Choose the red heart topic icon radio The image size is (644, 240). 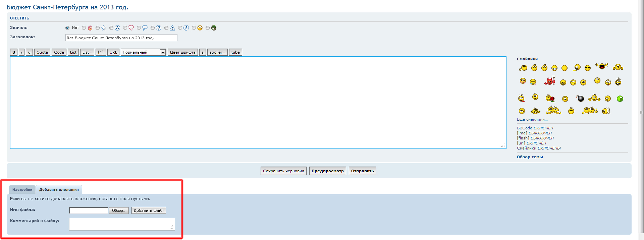(x=125, y=28)
